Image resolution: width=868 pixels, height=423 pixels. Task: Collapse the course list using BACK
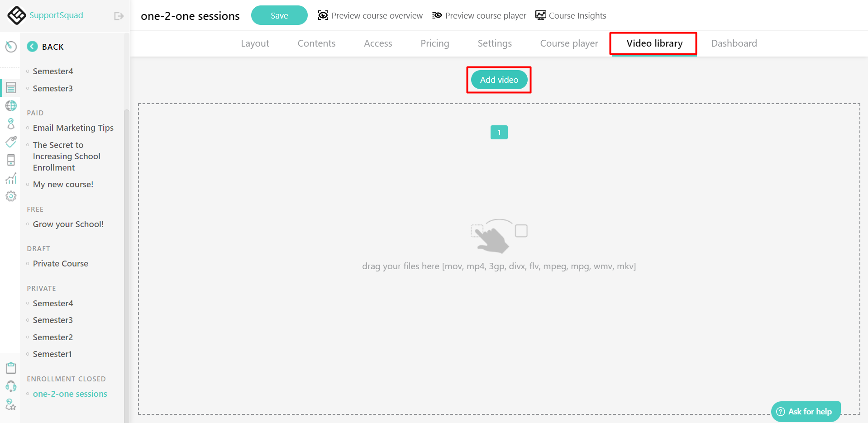(45, 46)
